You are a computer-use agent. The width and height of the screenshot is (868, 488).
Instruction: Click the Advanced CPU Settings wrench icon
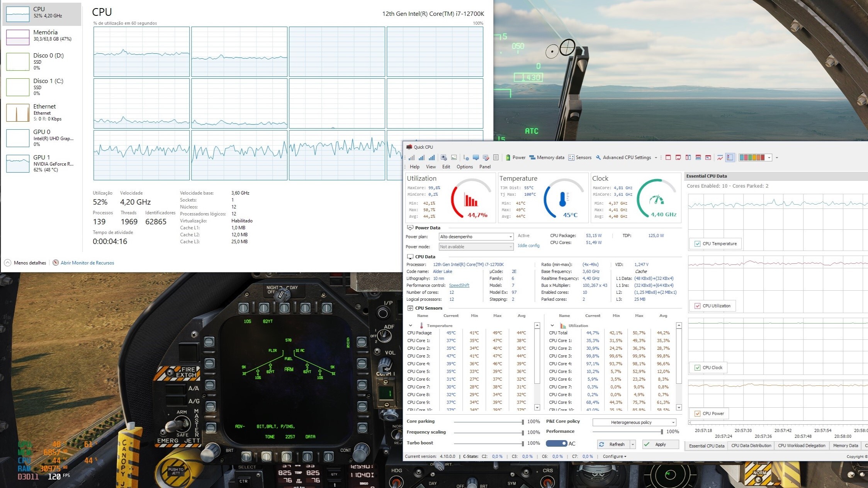[598, 158]
